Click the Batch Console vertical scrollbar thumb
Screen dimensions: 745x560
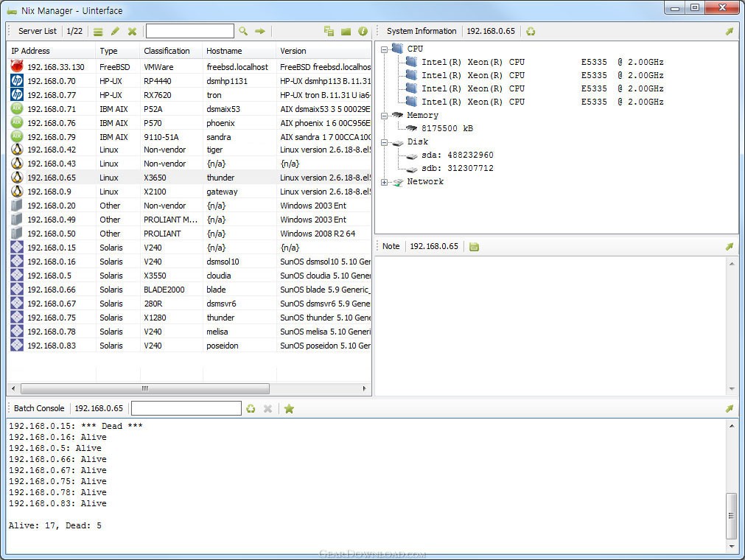pyautogui.click(x=731, y=516)
